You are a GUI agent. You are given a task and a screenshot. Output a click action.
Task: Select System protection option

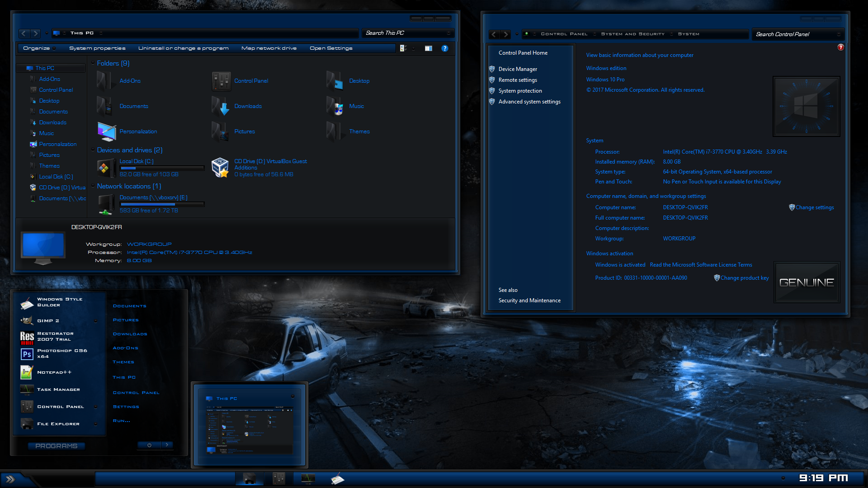coord(520,90)
